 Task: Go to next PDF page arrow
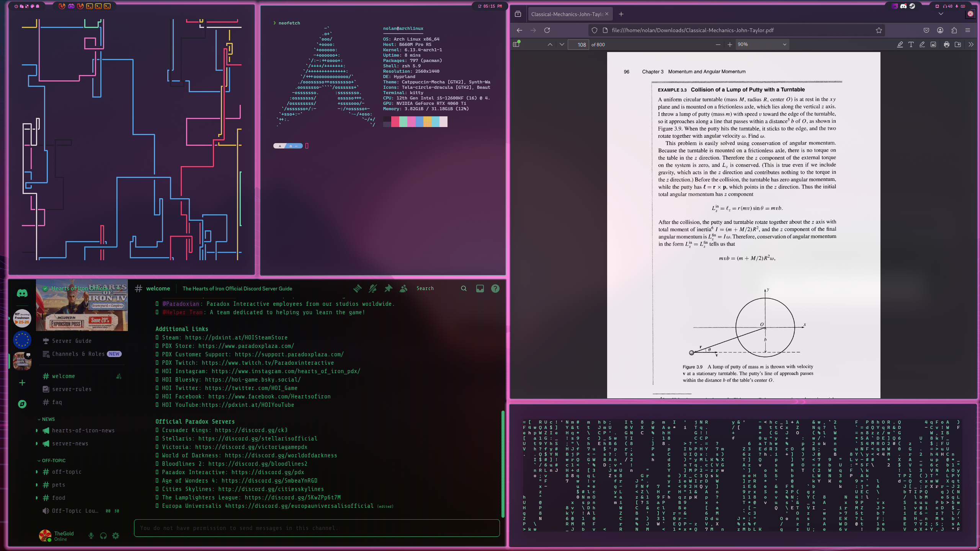point(562,44)
